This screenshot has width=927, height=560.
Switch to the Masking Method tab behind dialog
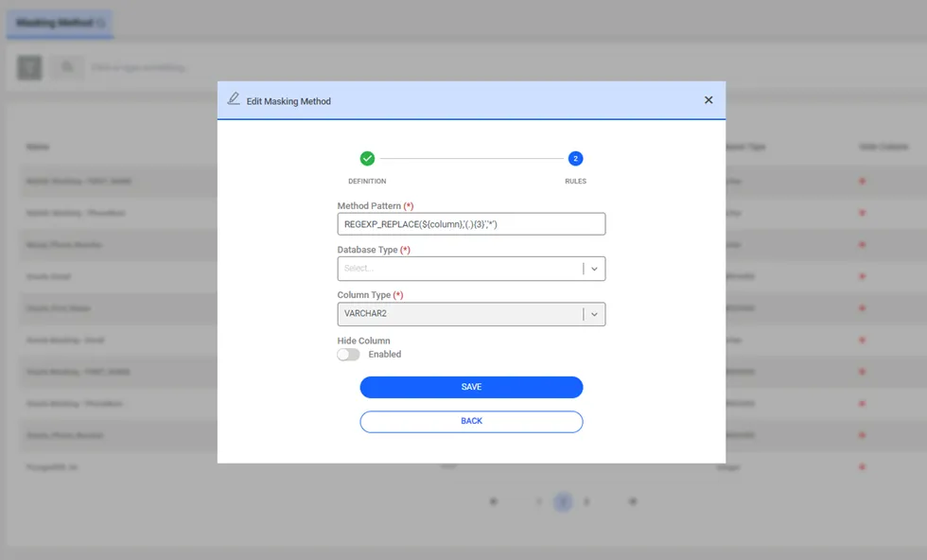point(60,23)
